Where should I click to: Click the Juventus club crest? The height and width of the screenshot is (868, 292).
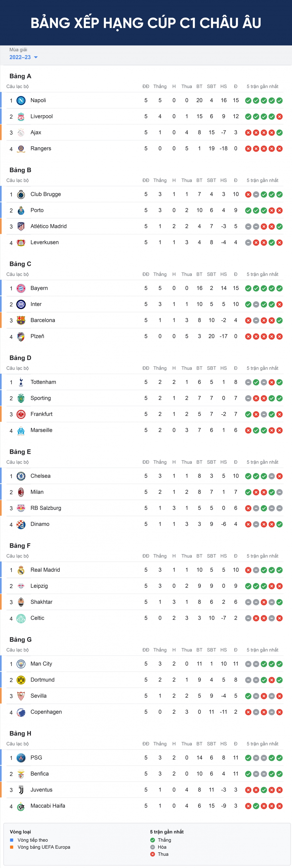point(21,790)
